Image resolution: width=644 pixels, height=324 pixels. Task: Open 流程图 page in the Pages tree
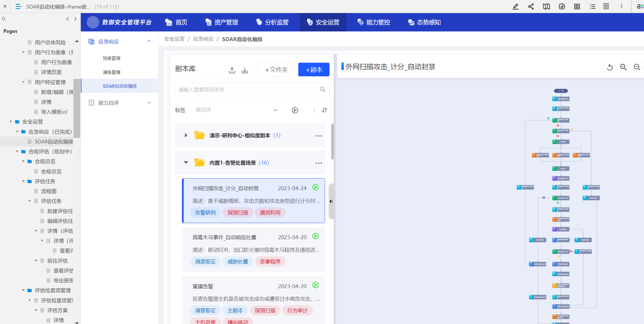pos(48,191)
